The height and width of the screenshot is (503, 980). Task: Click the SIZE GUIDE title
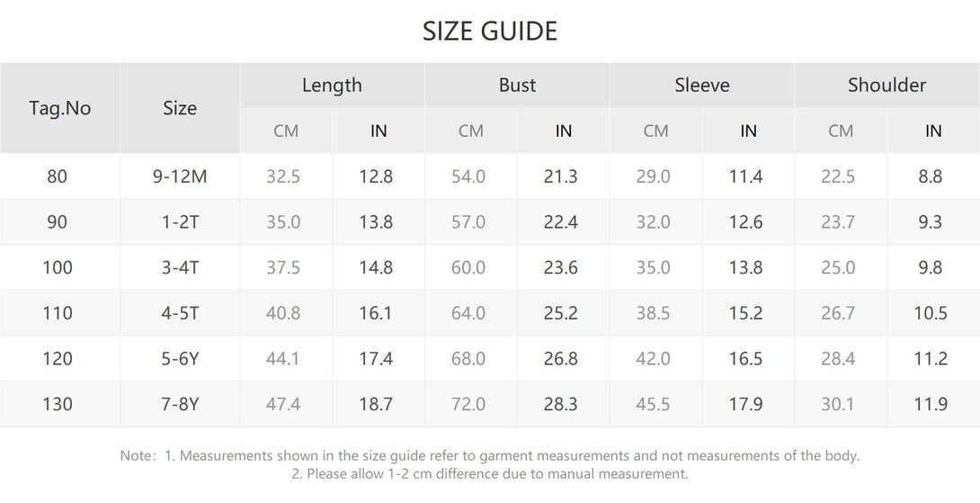tap(490, 31)
